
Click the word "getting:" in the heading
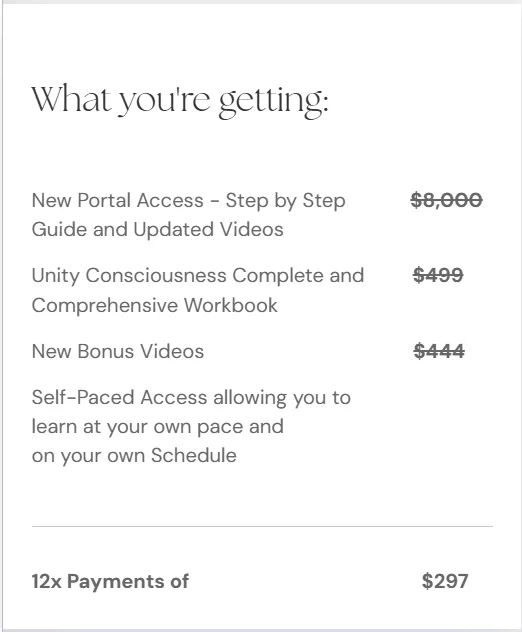click(x=274, y=102)
